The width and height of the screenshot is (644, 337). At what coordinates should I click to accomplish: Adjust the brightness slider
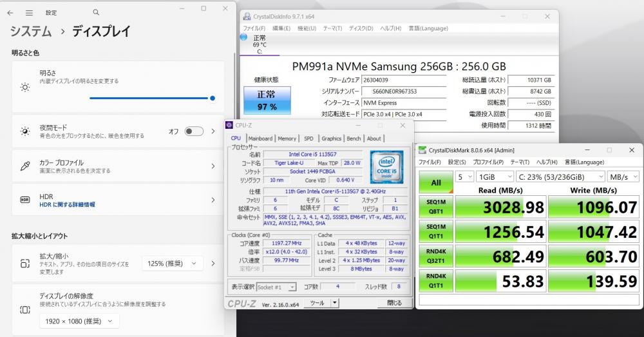point(152,98)
